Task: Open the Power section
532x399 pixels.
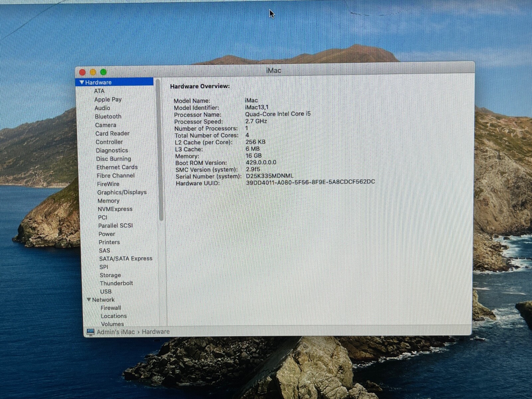Action: coord(107,234)
